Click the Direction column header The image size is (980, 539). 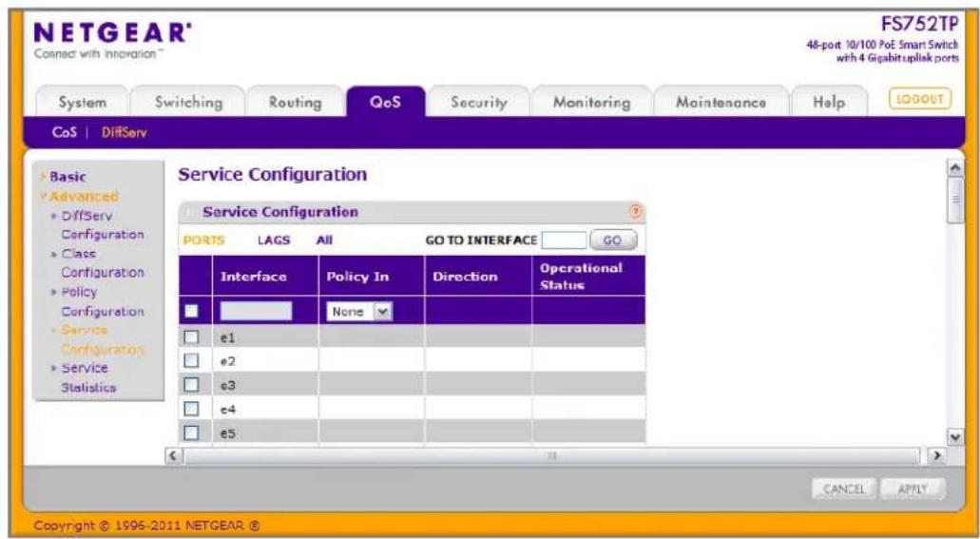(x=465, y=277)
